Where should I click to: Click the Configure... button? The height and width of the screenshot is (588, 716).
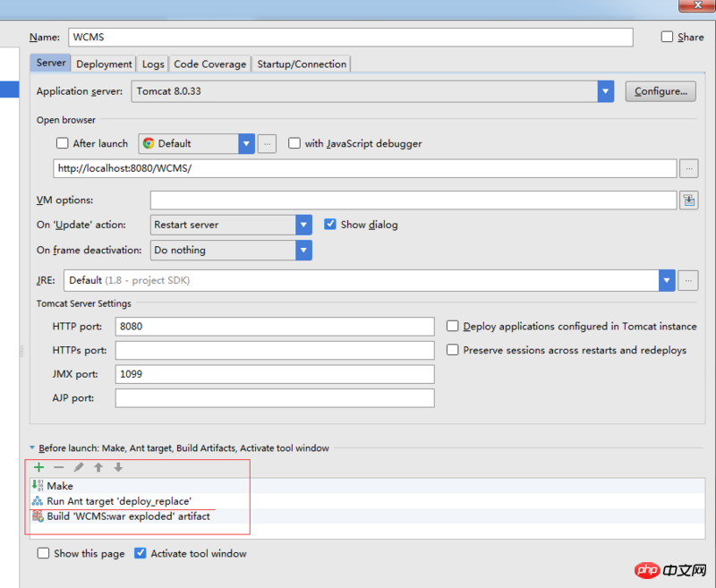661,91
